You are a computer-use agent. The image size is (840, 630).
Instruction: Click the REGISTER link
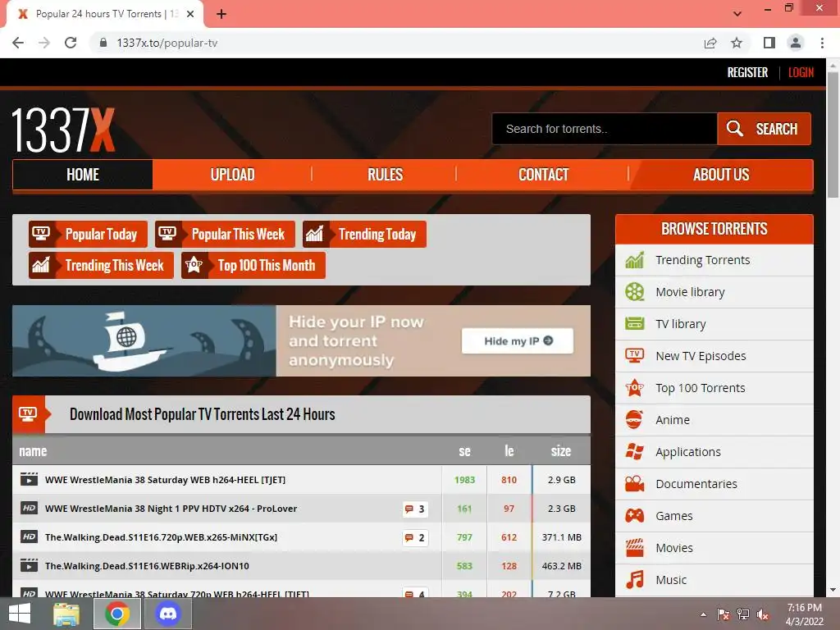point(747,72)
